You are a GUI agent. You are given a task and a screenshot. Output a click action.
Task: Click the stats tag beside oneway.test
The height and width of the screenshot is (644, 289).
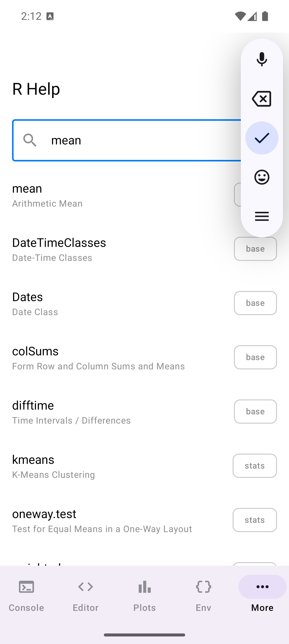point(255,520)
